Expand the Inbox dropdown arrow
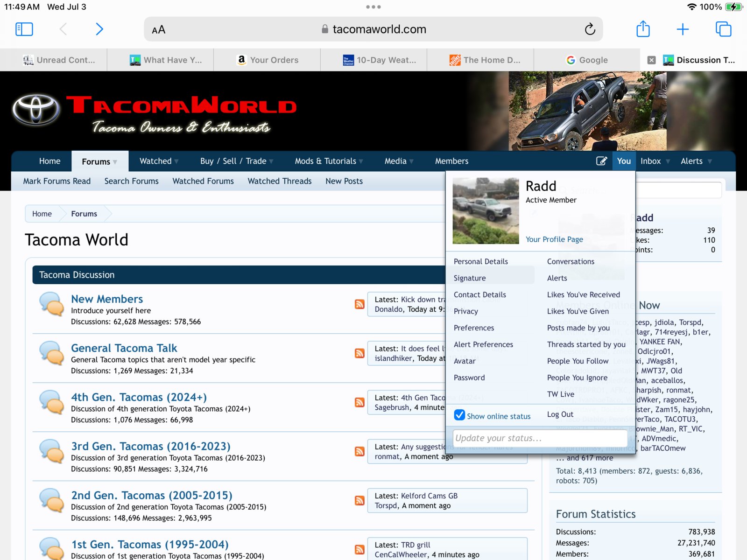Screen dimensions: 747x560 [668, 161]
